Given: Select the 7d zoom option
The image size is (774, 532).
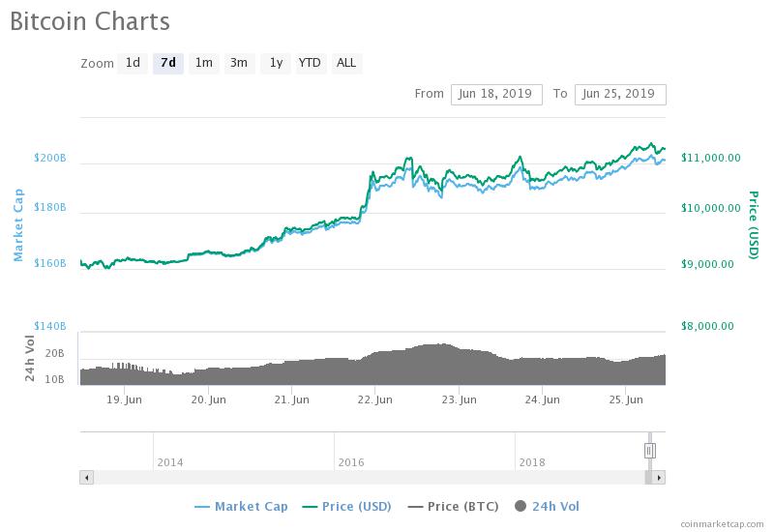Looking at the screenshot, I should (x=168, y=63).
